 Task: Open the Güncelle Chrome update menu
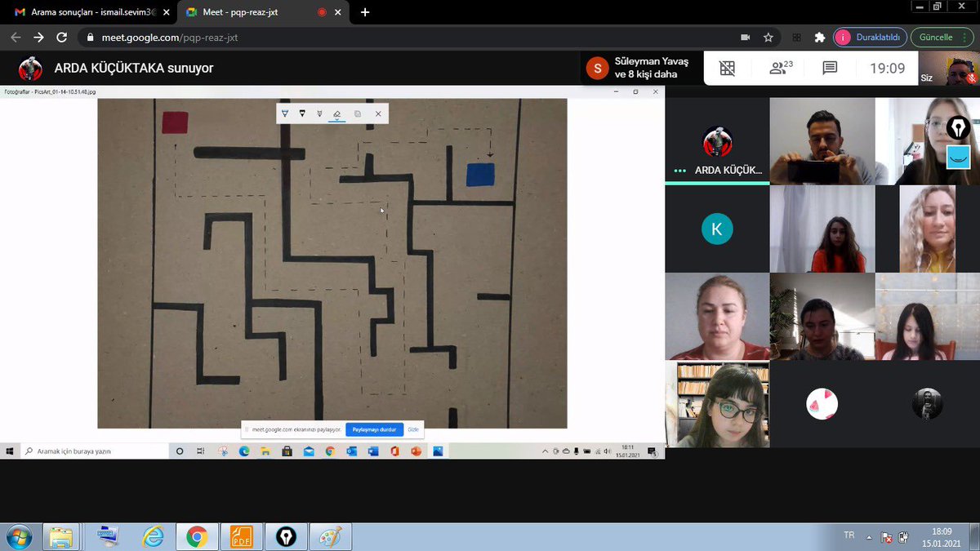click(x=941, y=37)
